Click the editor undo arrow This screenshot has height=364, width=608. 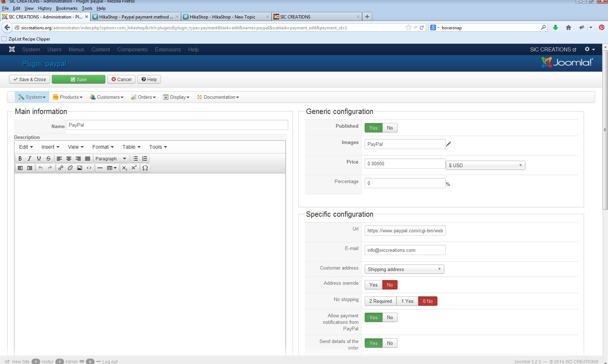coord(41,168)
